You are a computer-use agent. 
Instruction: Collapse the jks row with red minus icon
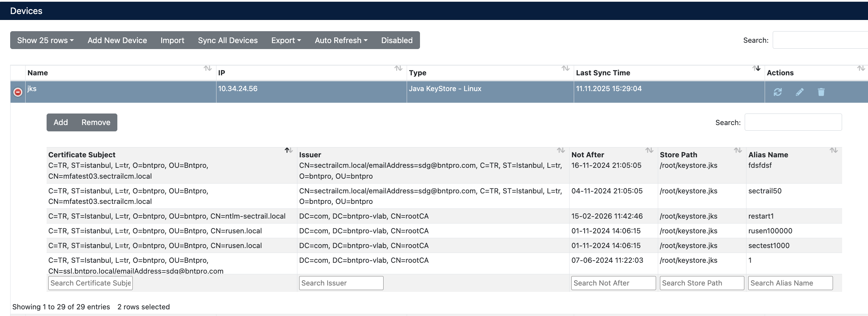pyautogui.click(x=18, y=92)
